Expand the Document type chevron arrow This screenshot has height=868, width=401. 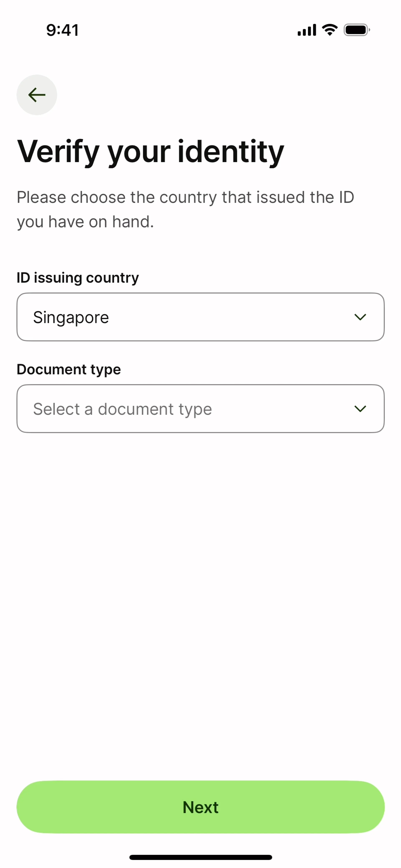coord(360,409)
